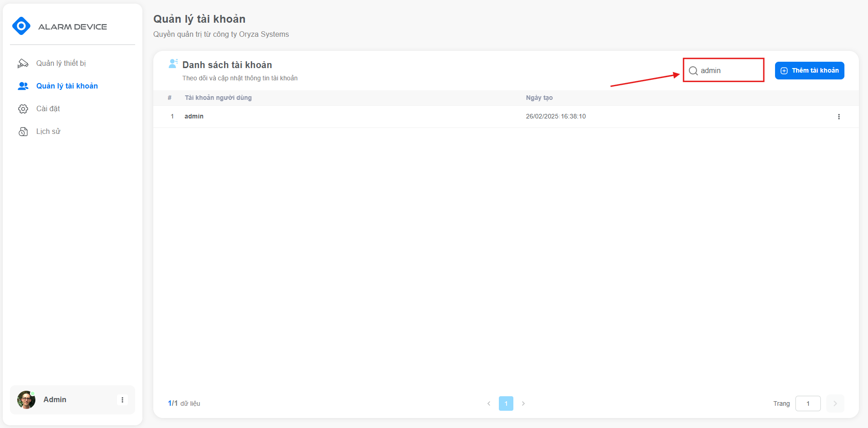Screen dimensions: 868x428
Task: Click Tài khoản người dùng column header
Action: pyautogui.click(x=218, y=98)
